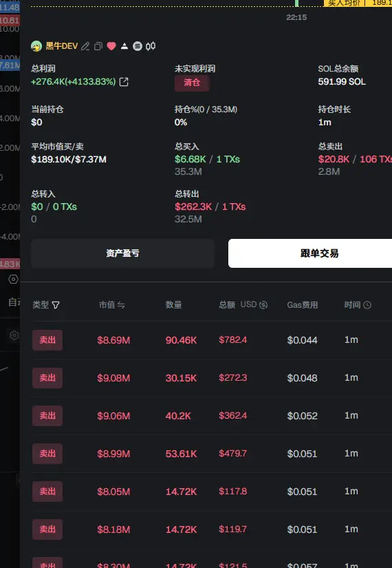Click the round striped icon beside 黑牛DEV
The image size is (392, 568).
click(x=137, y=46)
